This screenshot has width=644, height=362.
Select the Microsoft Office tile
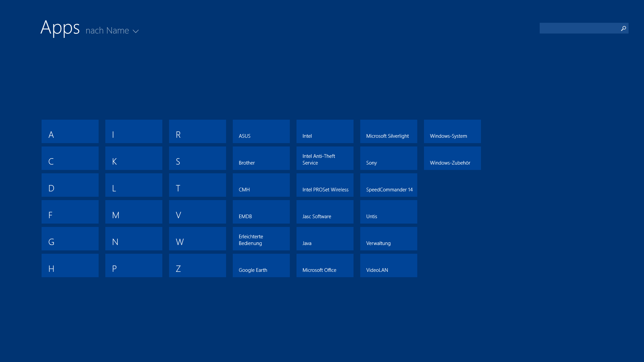click(x=325, y=265)
